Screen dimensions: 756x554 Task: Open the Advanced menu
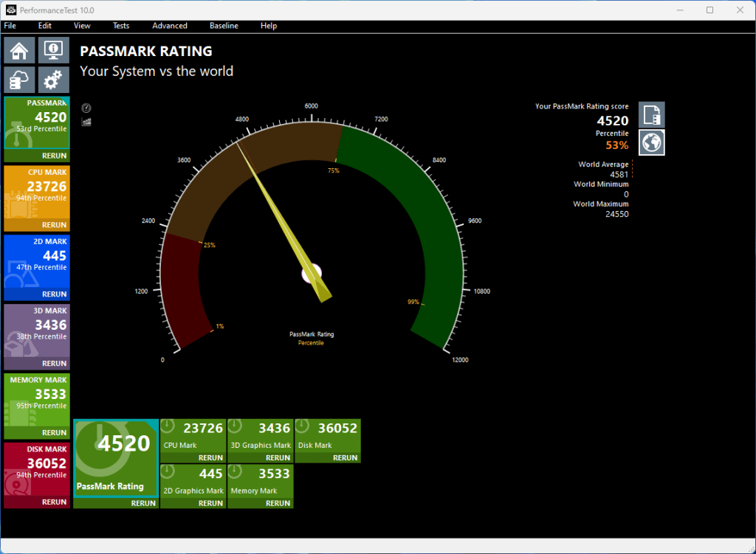[170, 26]
